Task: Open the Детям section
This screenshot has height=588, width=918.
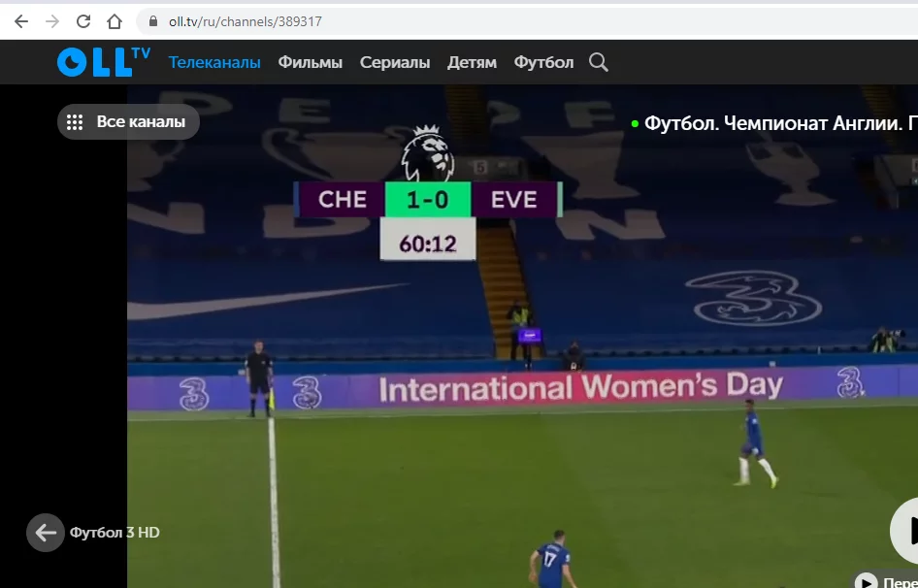Action: tap(472, 62)
